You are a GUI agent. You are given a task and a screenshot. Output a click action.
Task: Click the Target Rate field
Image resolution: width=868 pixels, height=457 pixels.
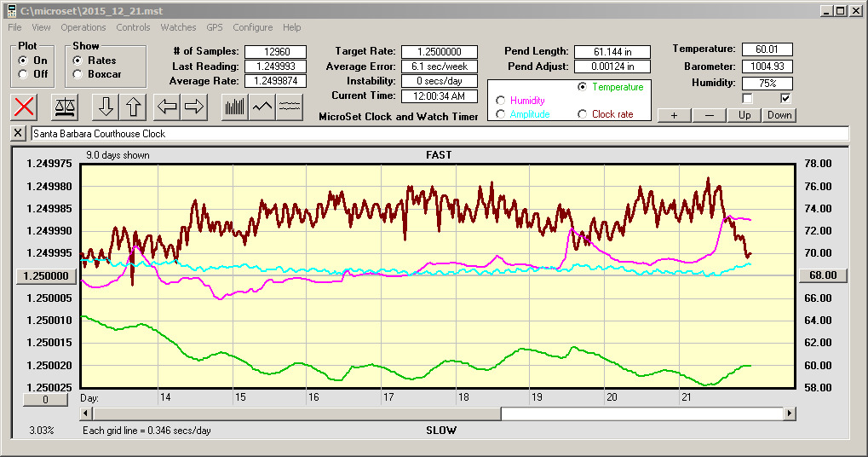(x=440, y=51)
